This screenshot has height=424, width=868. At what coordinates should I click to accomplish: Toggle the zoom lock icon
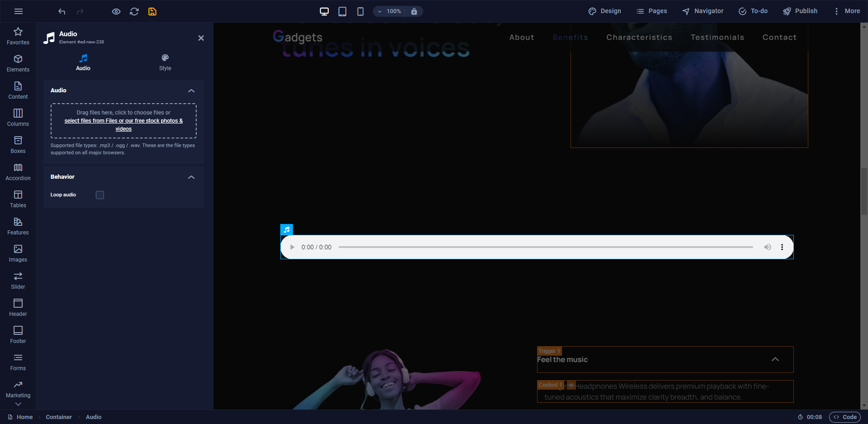(x=414, y=11)
